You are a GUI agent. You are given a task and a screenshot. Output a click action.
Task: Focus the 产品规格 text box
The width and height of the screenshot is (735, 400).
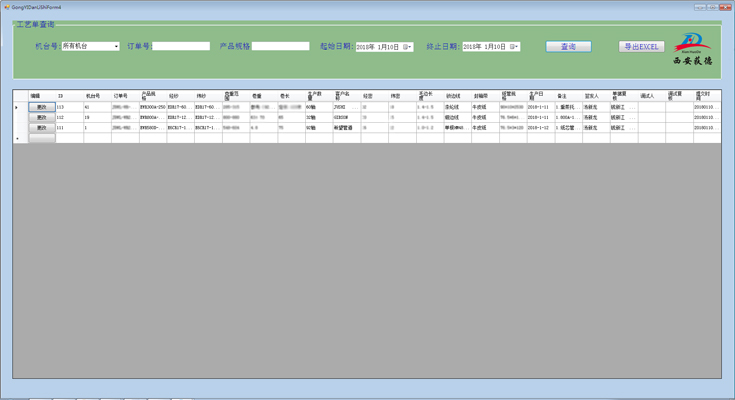[x=280, y=46]
